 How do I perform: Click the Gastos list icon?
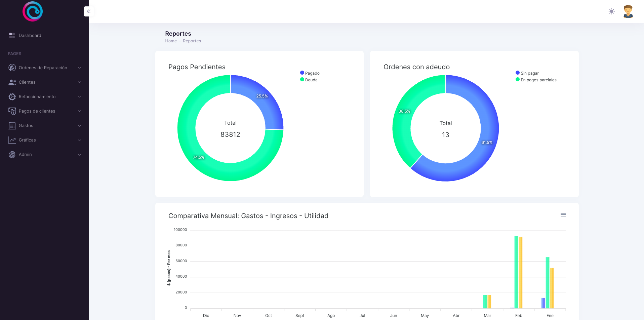pos(12,126)
